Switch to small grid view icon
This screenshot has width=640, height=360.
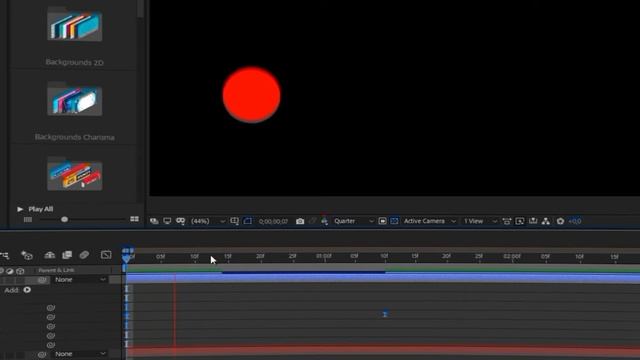pos(28,220)
